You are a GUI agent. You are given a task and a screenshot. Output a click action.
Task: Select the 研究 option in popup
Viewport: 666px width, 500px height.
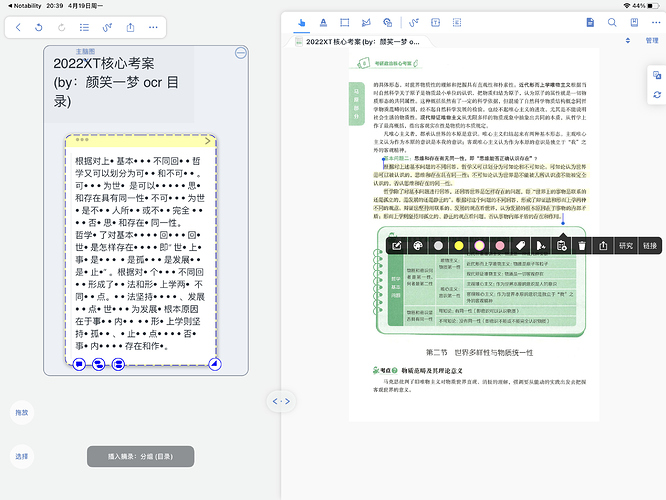pos(626,245)
